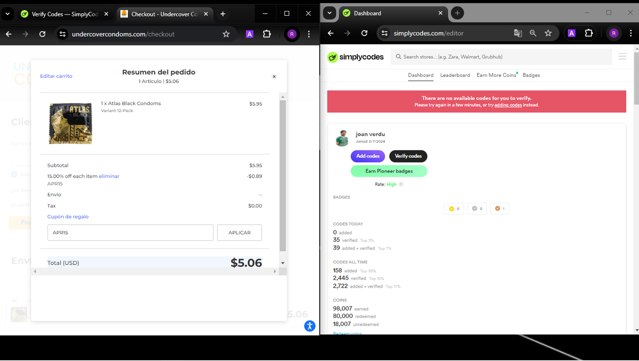Open new tab in left browser window
The image size is (639, 361).
point(223,14)
